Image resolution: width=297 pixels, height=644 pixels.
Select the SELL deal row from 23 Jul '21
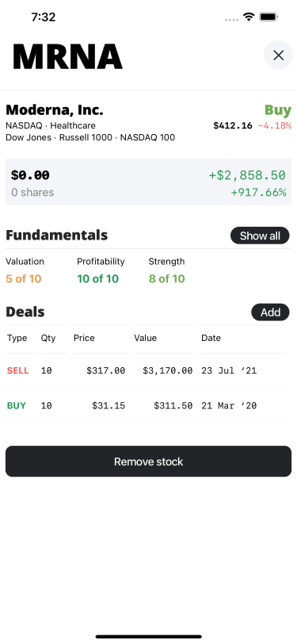click(149, 371)
